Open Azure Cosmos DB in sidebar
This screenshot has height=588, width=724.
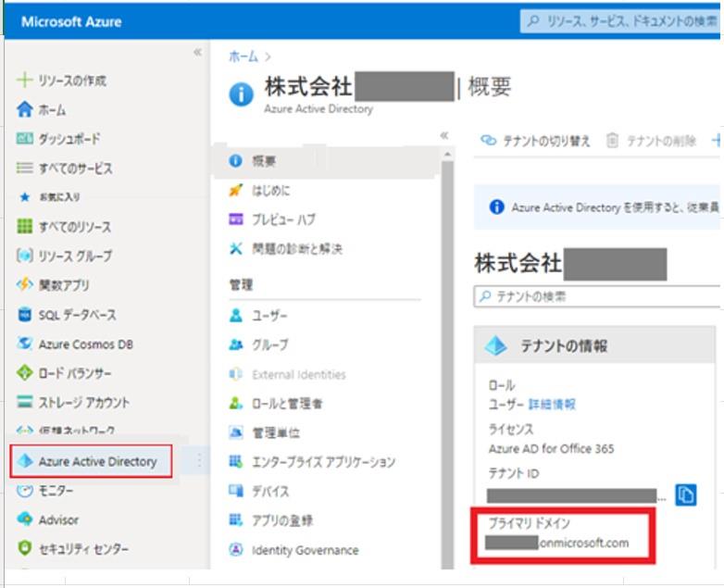point(74,344)
